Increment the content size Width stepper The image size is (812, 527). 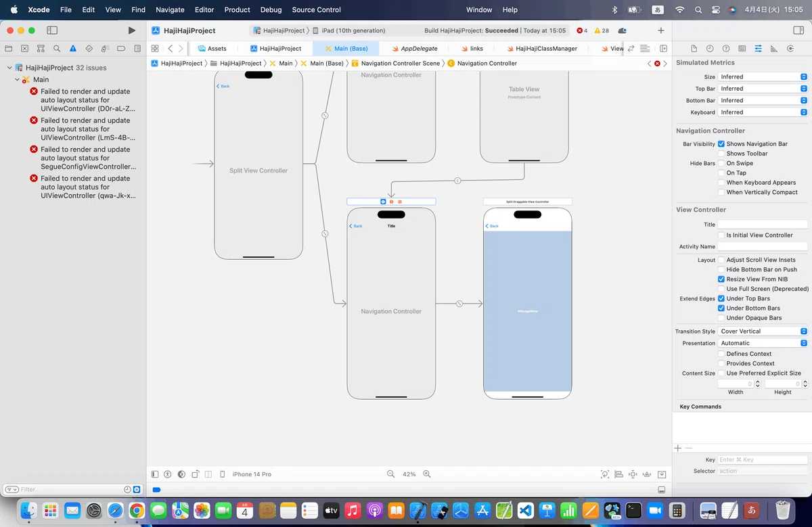coord(757,382)
